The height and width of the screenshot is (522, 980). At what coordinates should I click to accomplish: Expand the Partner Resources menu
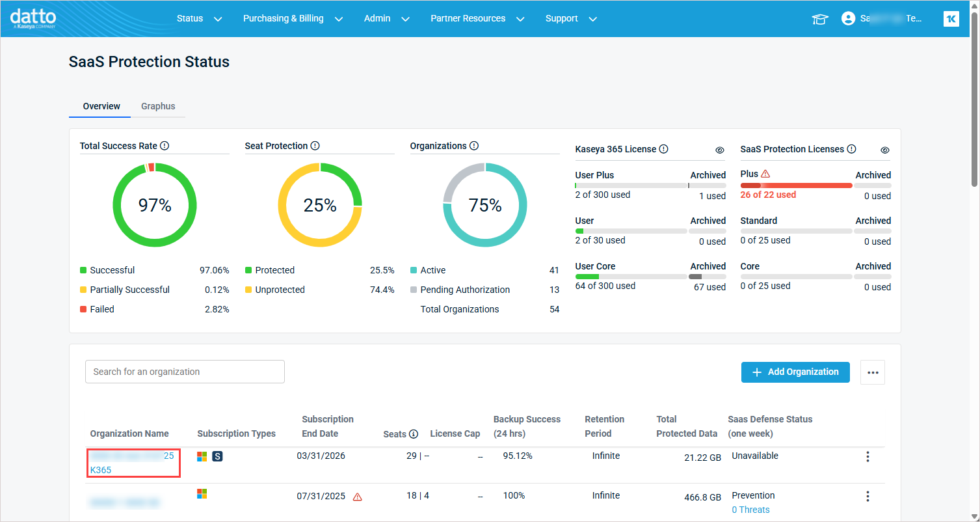(477, 19)
